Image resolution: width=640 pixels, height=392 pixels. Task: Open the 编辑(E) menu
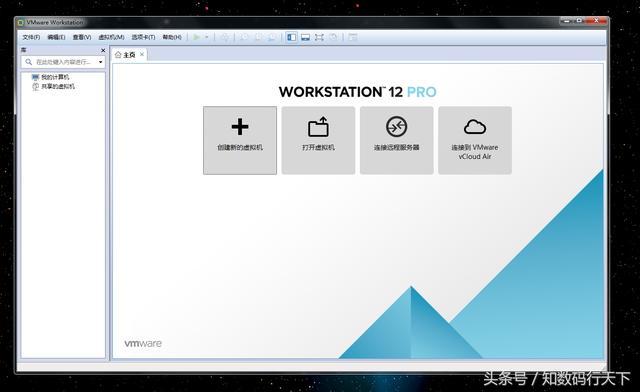(x=56, y=37)
